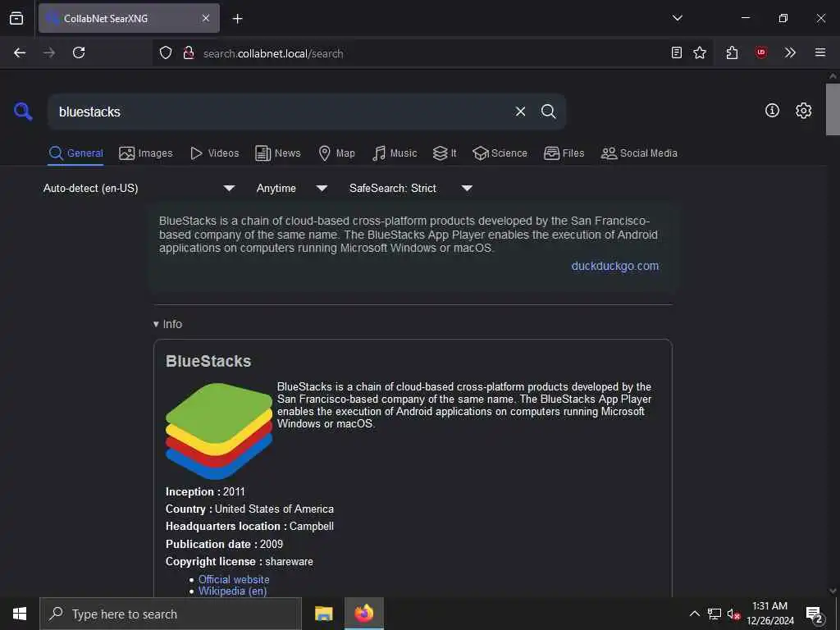Open the notifications action center
840x630 pixels.
(815, 614)
